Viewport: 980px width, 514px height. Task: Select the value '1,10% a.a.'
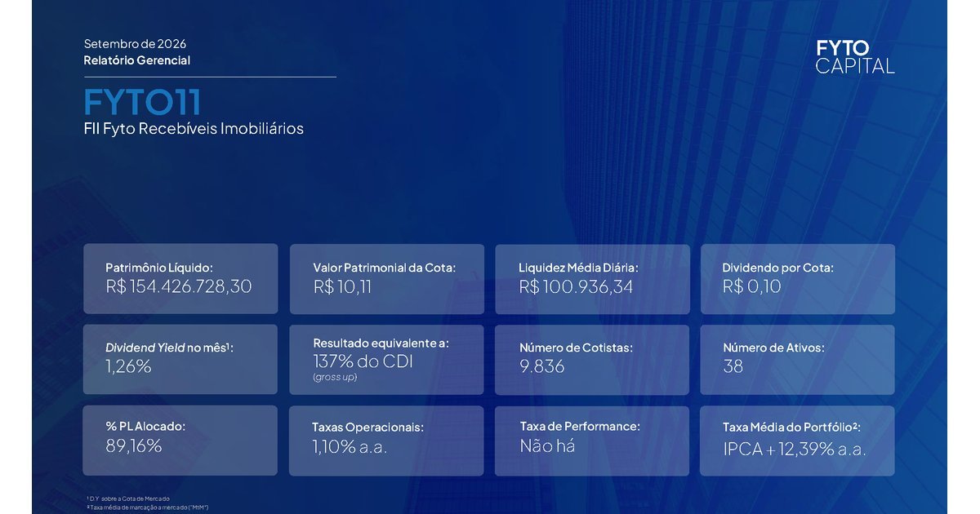pyautogui.click(x=350, y=446)
